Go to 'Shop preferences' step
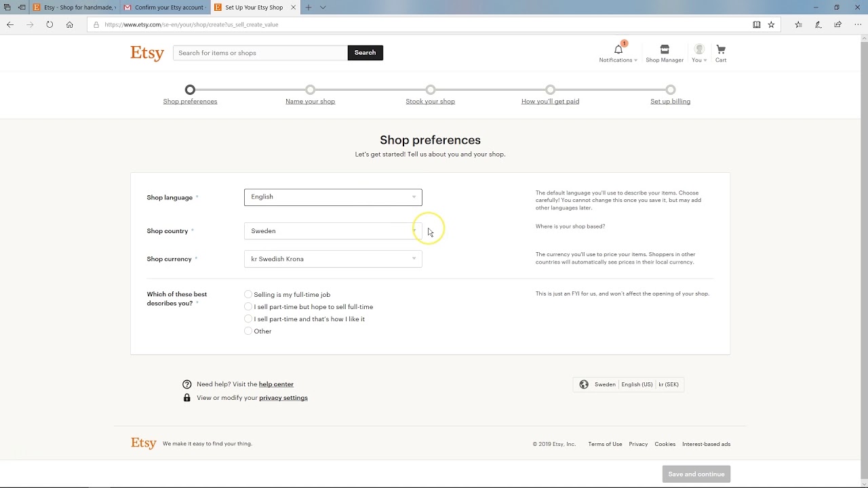 [x=190, y=101]
